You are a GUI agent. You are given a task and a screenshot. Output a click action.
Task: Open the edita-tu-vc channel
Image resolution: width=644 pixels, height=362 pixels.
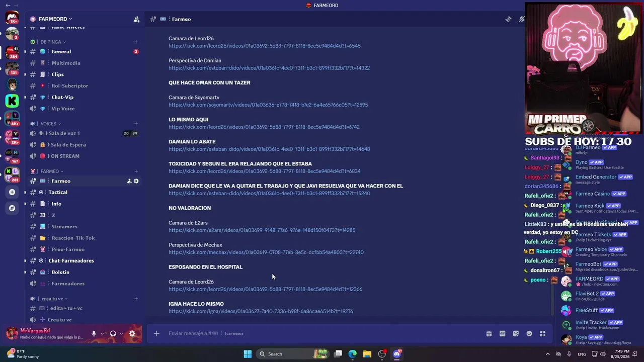pos(84,308)
